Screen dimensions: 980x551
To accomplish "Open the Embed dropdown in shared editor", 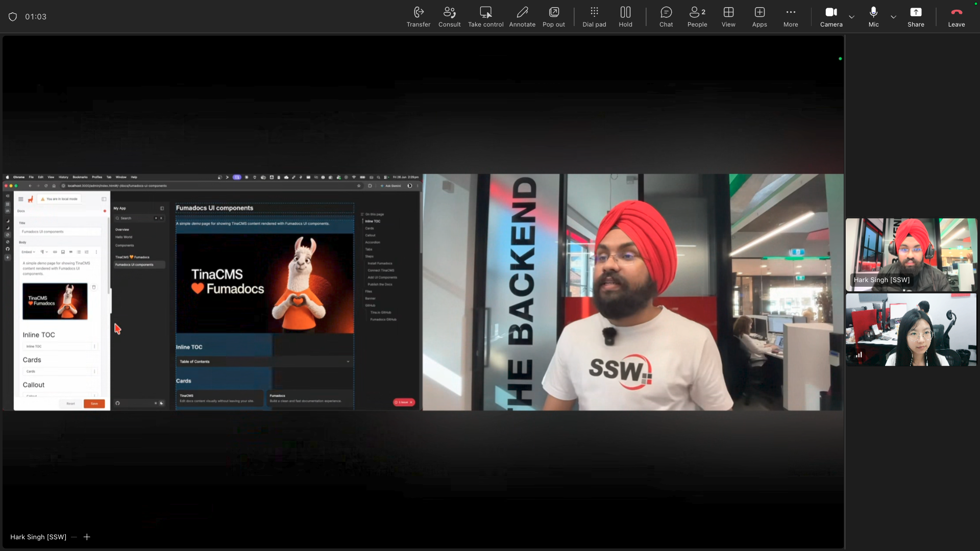I will click(28, 252).
